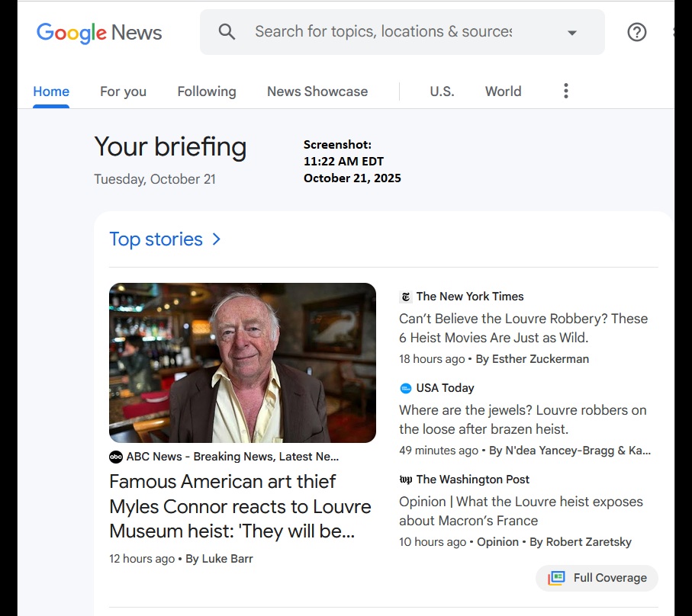Expand Top stories using the chevron arrow
Screen dimensions: 692x616
pyautogui.click(x=217, y=239)
